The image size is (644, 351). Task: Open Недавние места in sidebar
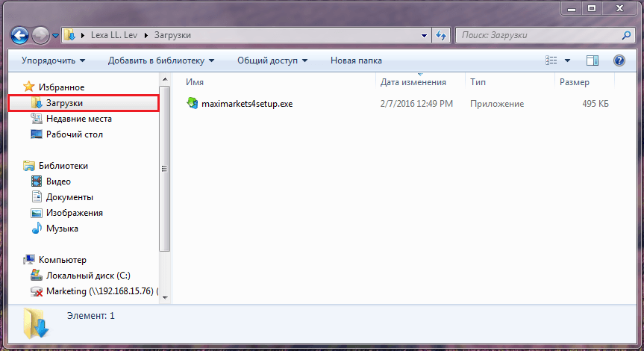point(79,119)
